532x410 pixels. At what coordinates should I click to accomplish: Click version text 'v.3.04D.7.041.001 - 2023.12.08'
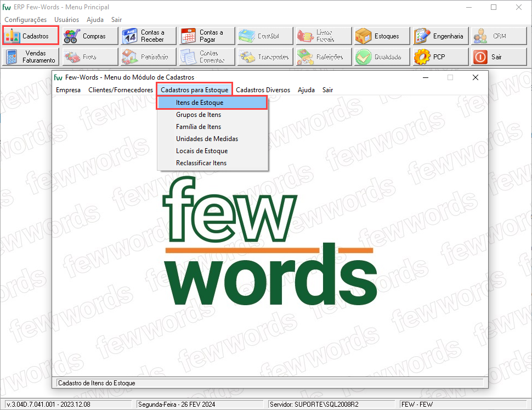[x=48, y=404]
